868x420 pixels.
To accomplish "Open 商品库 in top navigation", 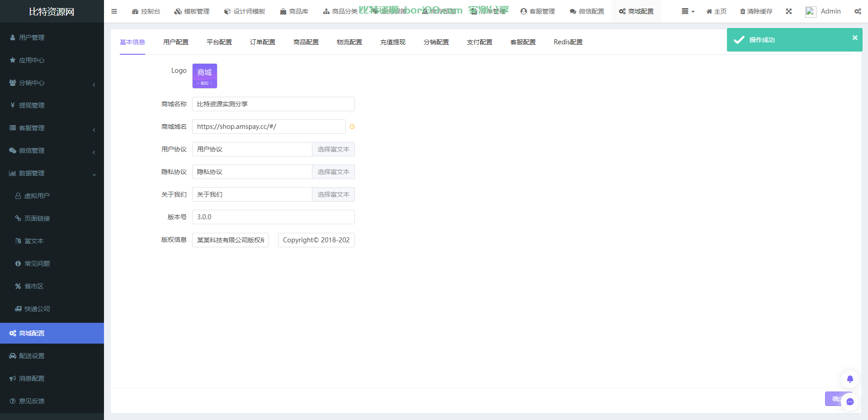I will click(x=294, y=11).
